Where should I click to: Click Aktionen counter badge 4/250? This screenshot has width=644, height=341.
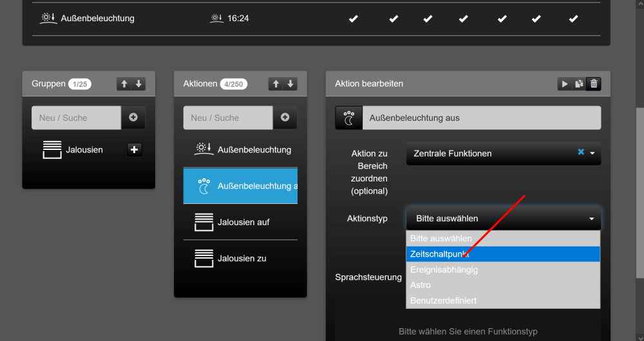[x=233, y=84]
